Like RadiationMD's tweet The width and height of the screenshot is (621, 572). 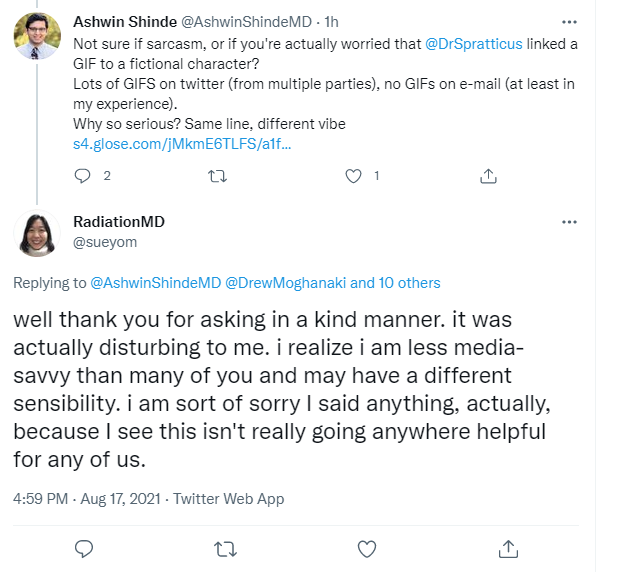367,548
